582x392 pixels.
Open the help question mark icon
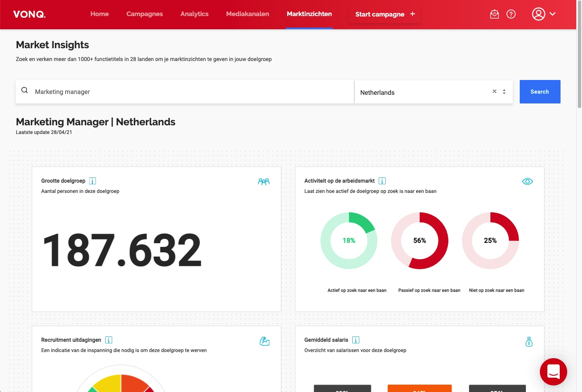[x=511, y=14]
